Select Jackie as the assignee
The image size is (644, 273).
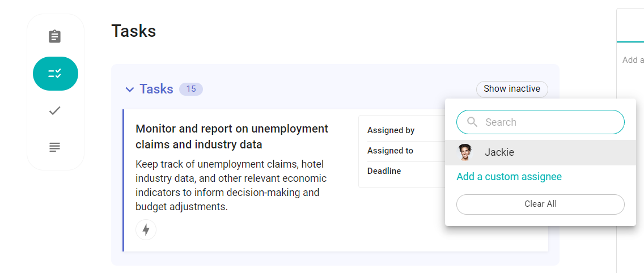540,152
